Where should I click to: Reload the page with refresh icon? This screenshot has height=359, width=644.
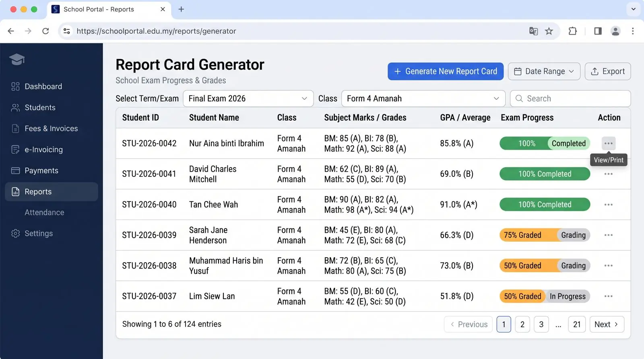(45, 31)
